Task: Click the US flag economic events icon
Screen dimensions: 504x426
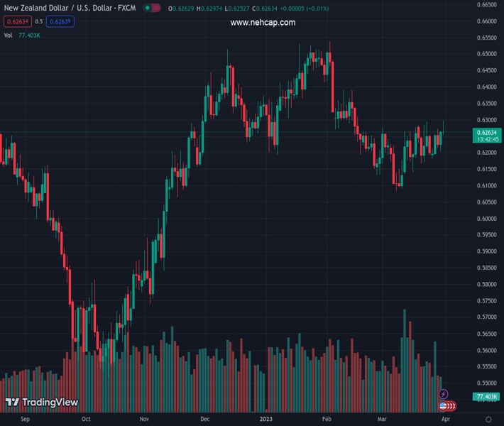Action: pyautogui.click(x=444, y=405)
